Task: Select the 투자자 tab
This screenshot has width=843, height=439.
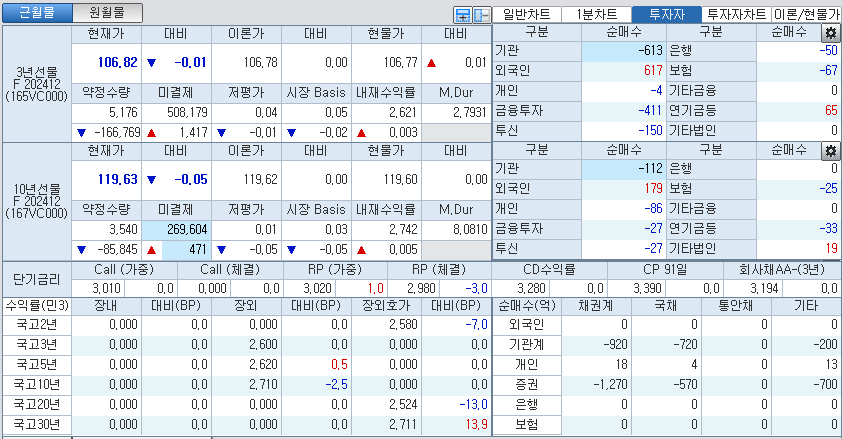Action: [667, 15]
